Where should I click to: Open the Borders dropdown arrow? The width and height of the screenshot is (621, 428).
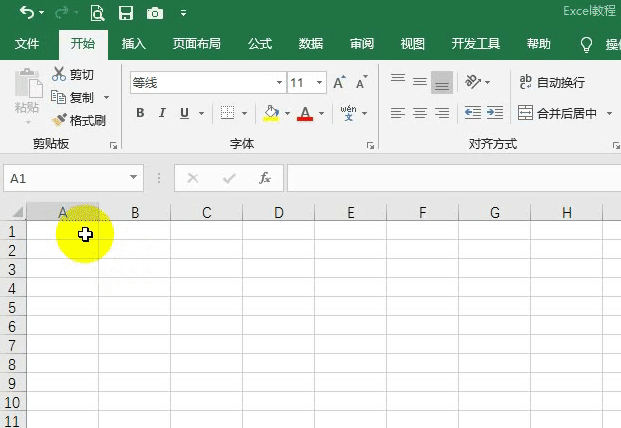tap(244, 114)
